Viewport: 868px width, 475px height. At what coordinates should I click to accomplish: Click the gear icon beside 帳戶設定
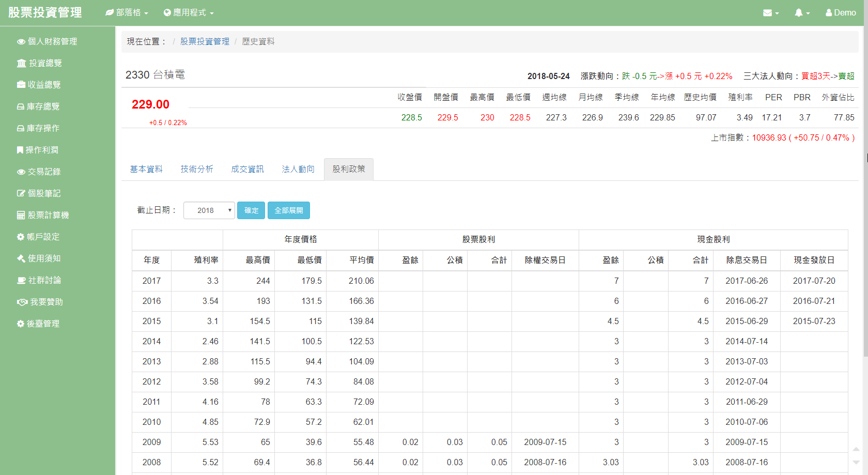tap(21, 237)
